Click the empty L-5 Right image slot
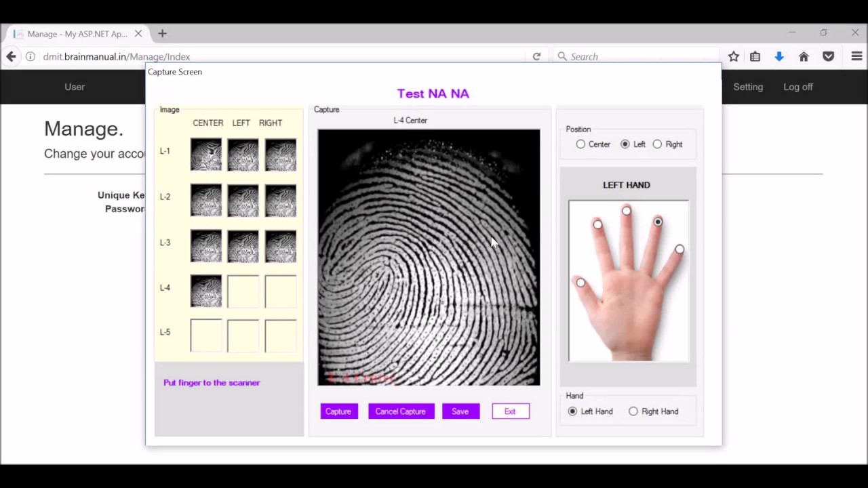The image size is (868, 488). click(281, 335)
